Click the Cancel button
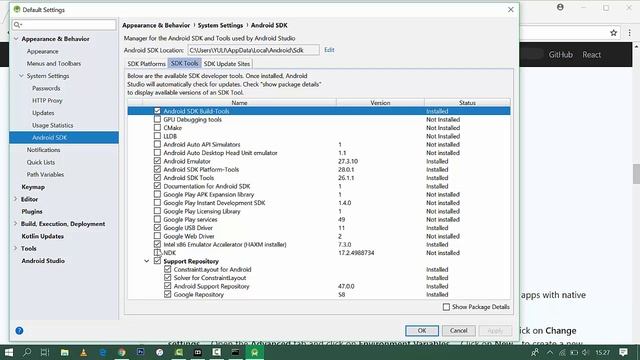 pyautogui.click(x=458, y=331)
